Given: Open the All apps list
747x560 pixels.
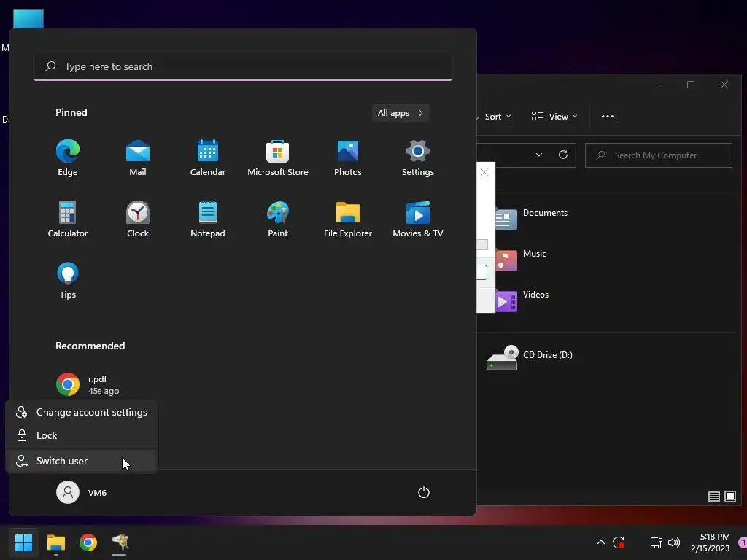Looking at the screenshot, I should tap(400, 113).
